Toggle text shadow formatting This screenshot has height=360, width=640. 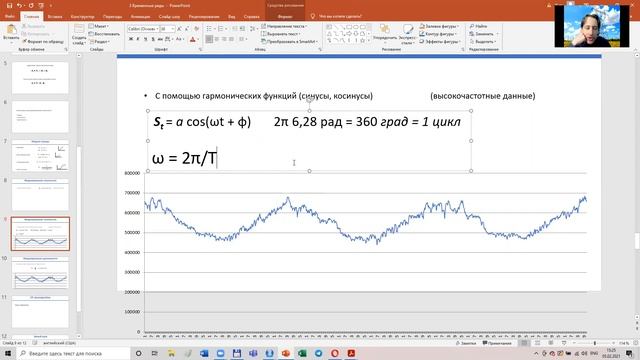pos(153,39)
